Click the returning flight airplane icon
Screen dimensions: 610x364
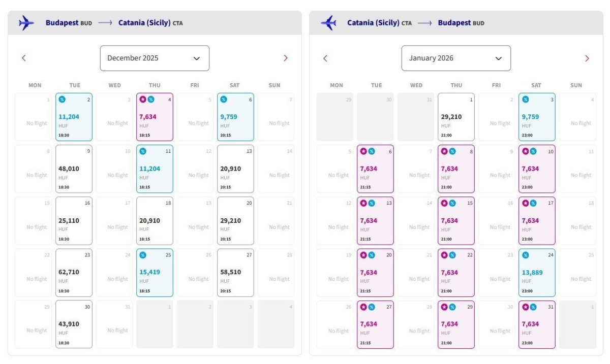(x=328, y=23)
